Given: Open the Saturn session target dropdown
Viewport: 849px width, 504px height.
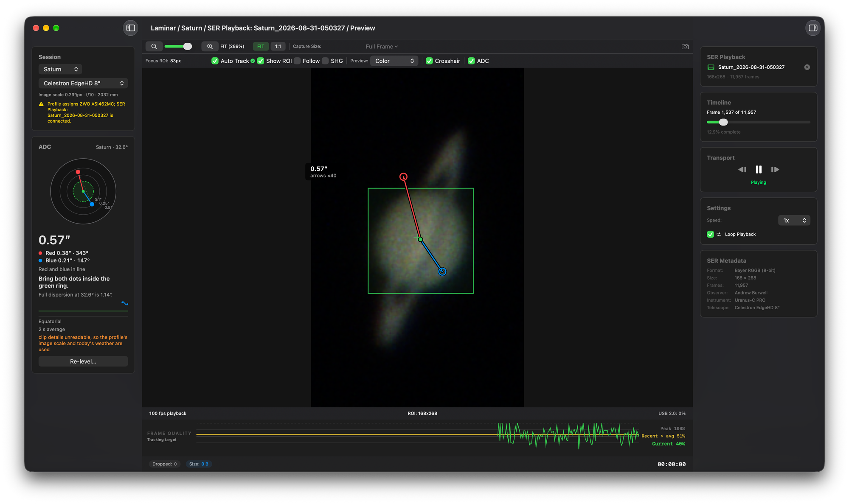Looking at the screenshot, I should tap(60, 69).
